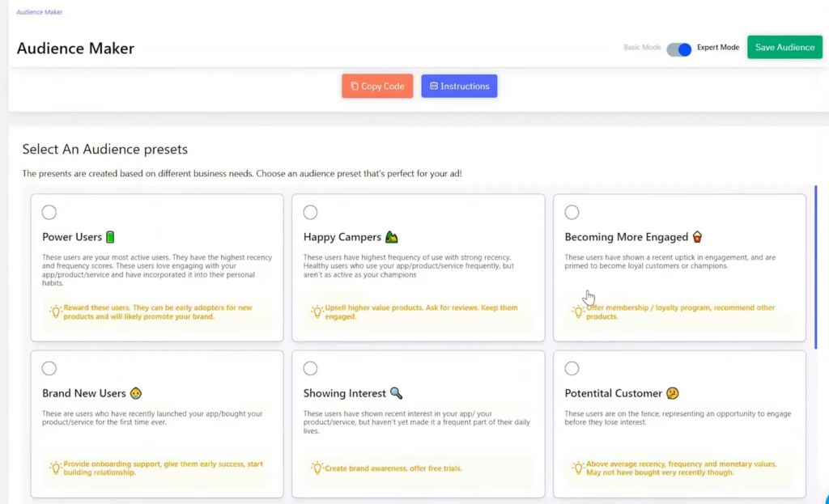
Task: Select the Potentital Customer radio button
Action: click(572, 368)
